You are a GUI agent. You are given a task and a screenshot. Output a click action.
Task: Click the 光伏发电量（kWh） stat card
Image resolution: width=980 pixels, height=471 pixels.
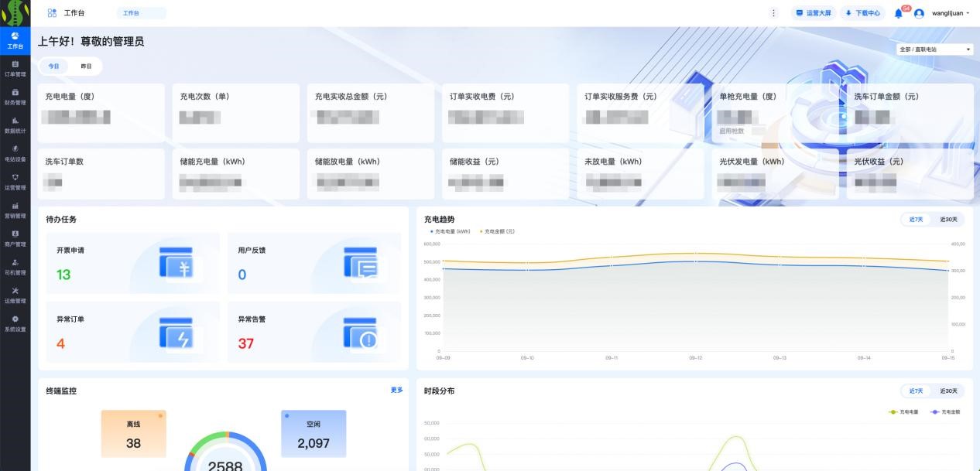click(775, 174)
